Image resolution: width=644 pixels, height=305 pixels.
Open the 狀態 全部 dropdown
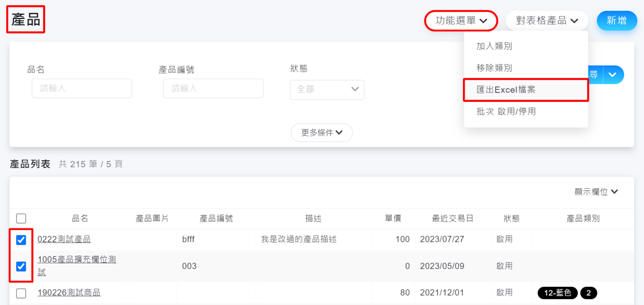coord(327,89)
